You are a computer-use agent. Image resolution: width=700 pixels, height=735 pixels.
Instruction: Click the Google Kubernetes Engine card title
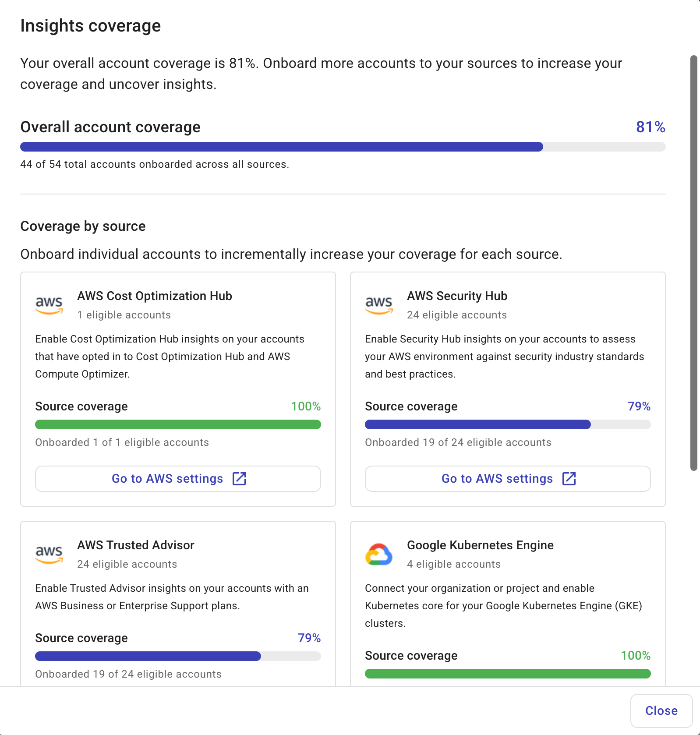481,545
